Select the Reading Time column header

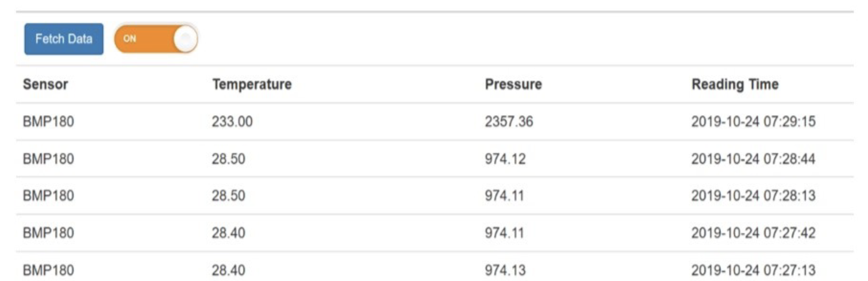pos(735,85)
